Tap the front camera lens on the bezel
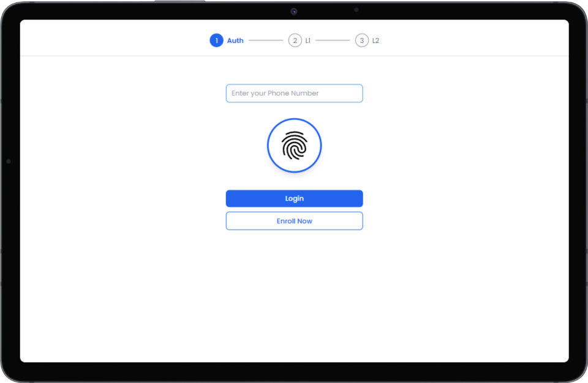The height and width of the screenshot is (383, 588). 294,11
